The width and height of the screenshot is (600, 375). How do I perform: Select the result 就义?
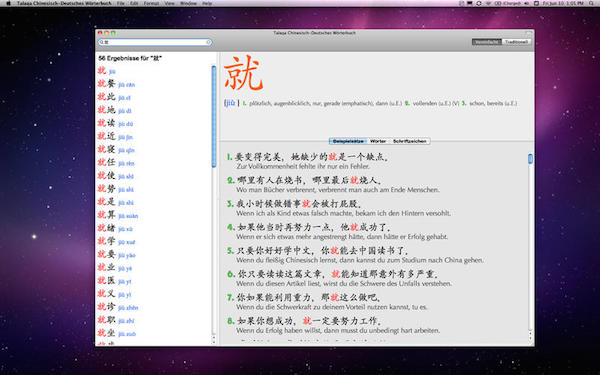click(114, 294)
